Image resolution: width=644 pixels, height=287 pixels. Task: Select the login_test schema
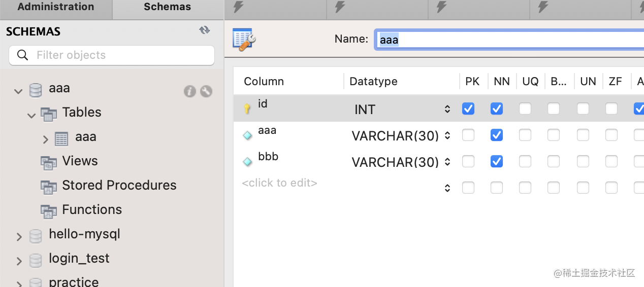coord(79,259)
